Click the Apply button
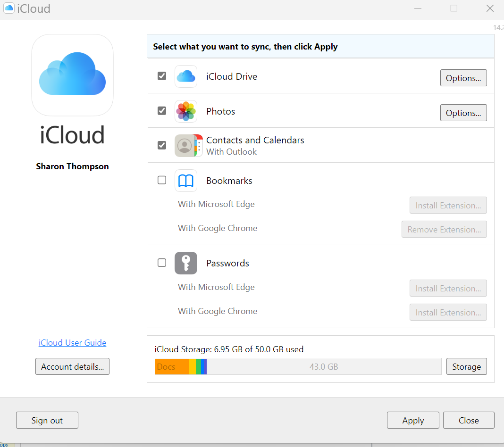 tap(413, 420)
